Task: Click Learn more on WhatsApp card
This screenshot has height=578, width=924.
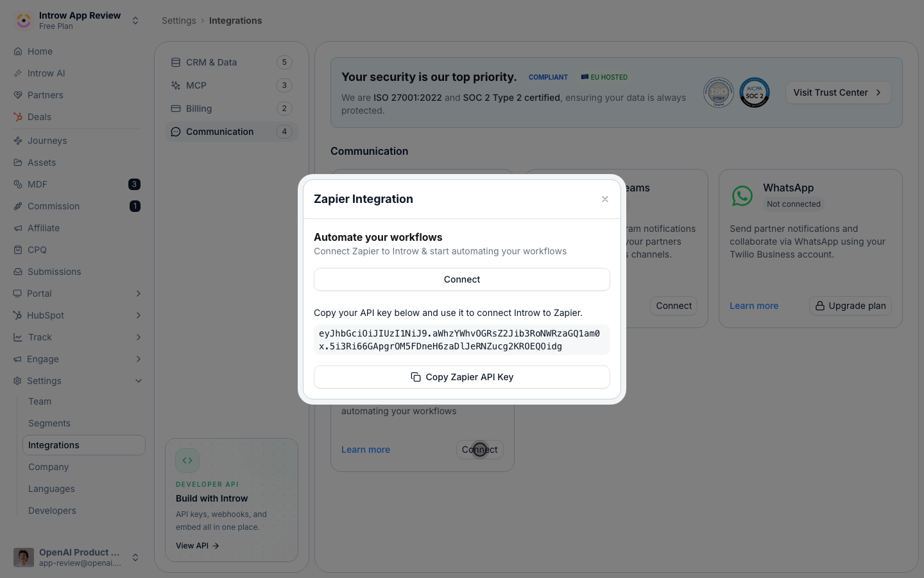Action: 754,306
